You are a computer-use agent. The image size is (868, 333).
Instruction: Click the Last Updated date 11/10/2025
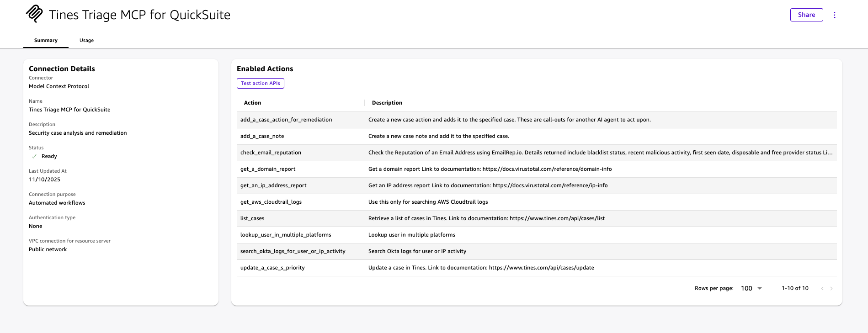(44, 180)
